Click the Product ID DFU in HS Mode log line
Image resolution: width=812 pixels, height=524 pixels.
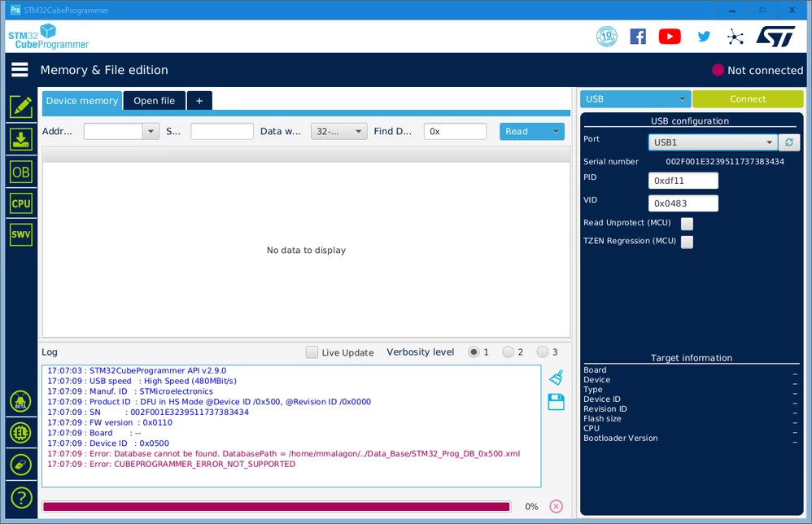pyautogui.click(x=209, y=402)
